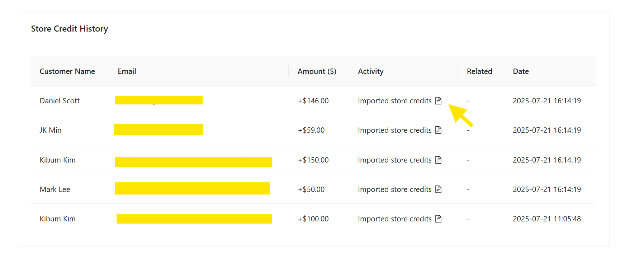The height and width of the screenshot is (272, 644).
Task: Click the amount +$146.00
Action: 313,101
